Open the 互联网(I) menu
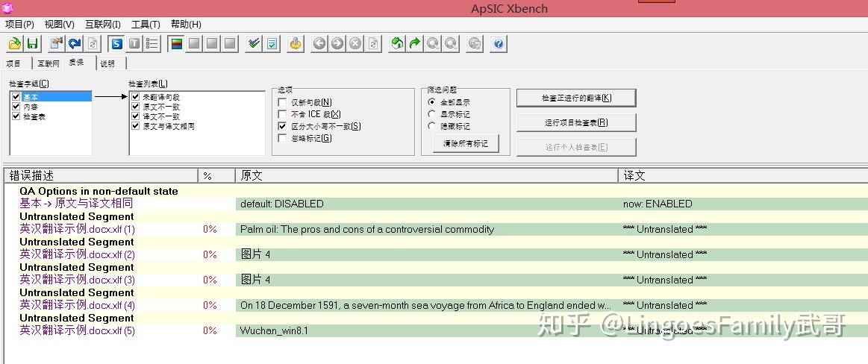This screenshot has width=868, height=364. tap(102, 25)
